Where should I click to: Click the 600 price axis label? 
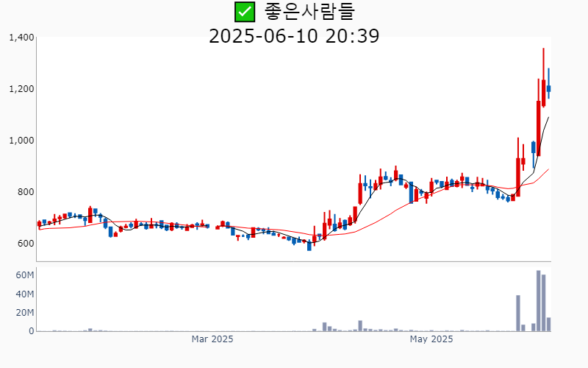[26, 244]
